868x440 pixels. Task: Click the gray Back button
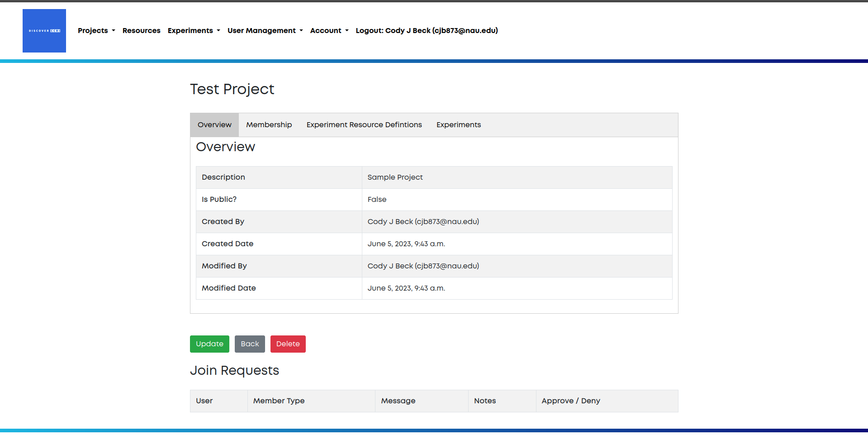[250, 344]
